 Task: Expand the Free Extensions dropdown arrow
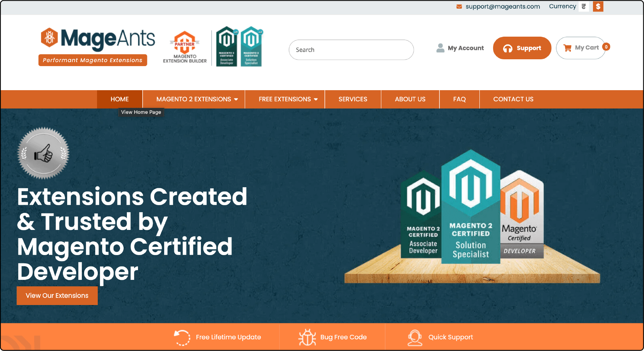click(x=316, y=100)
